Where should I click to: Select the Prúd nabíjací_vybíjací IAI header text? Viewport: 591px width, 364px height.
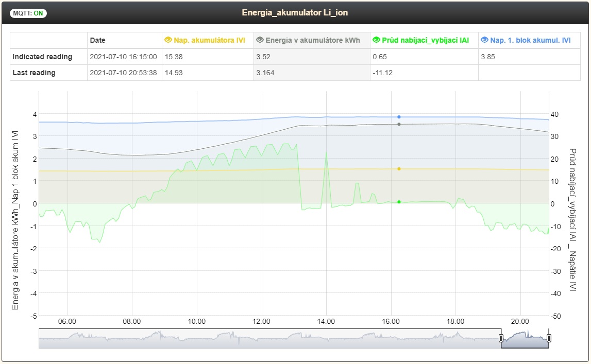[x=425, y=40]
